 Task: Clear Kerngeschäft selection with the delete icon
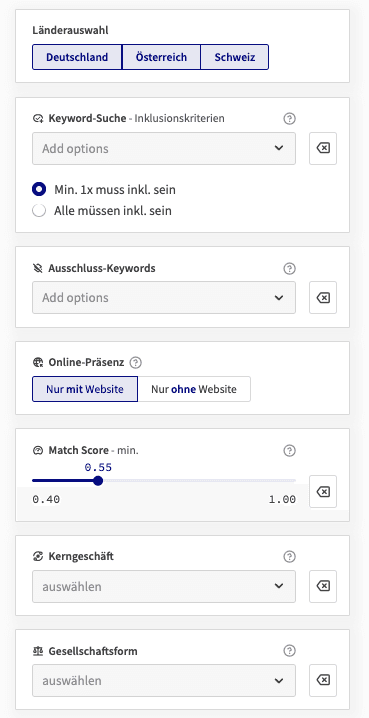[323, 587]
